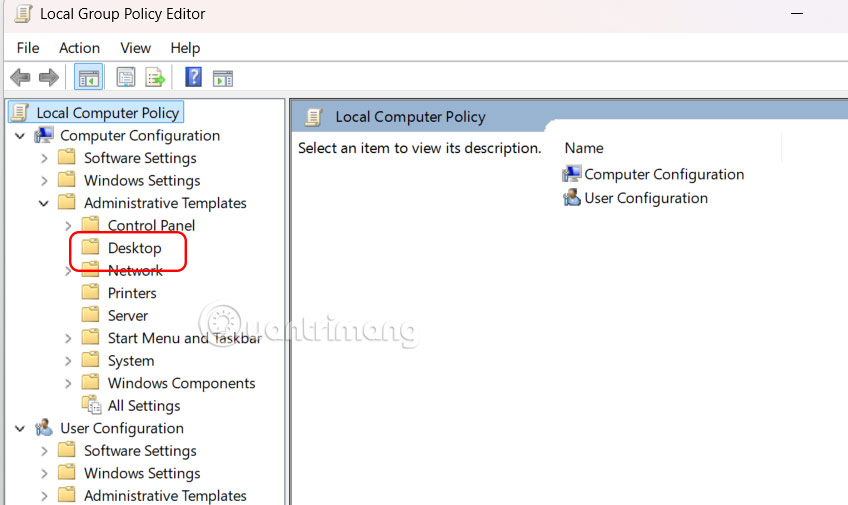Open the Properties toolbar icon
The width and height of the screenshot is (848, 505).
pyautogui.click(x=126, y=77)
